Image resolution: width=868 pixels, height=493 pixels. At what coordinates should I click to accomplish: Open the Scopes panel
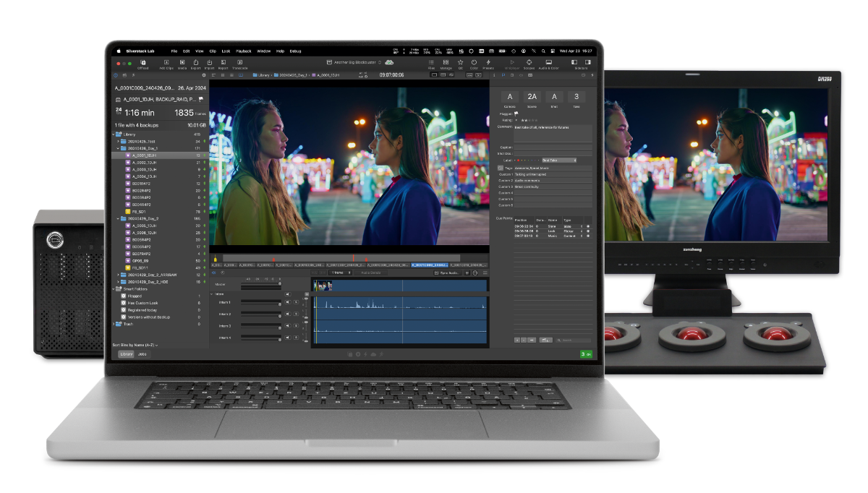[x=529, y=64]
